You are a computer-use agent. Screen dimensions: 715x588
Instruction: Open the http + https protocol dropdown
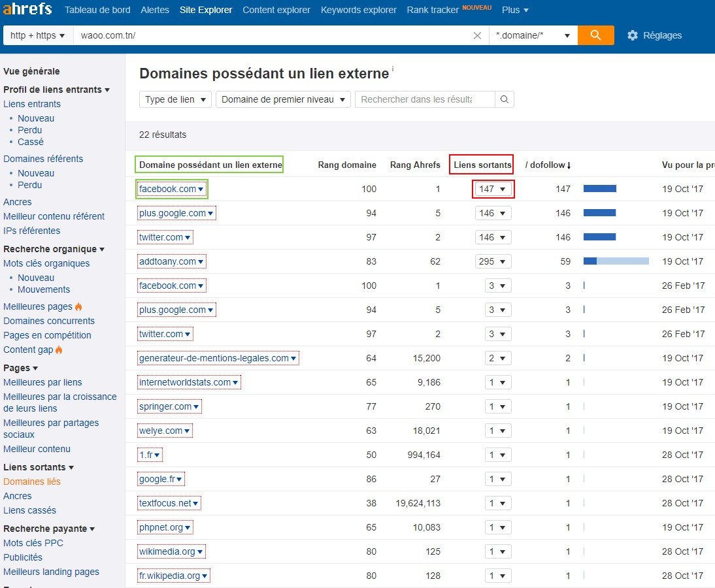[38, 35]
